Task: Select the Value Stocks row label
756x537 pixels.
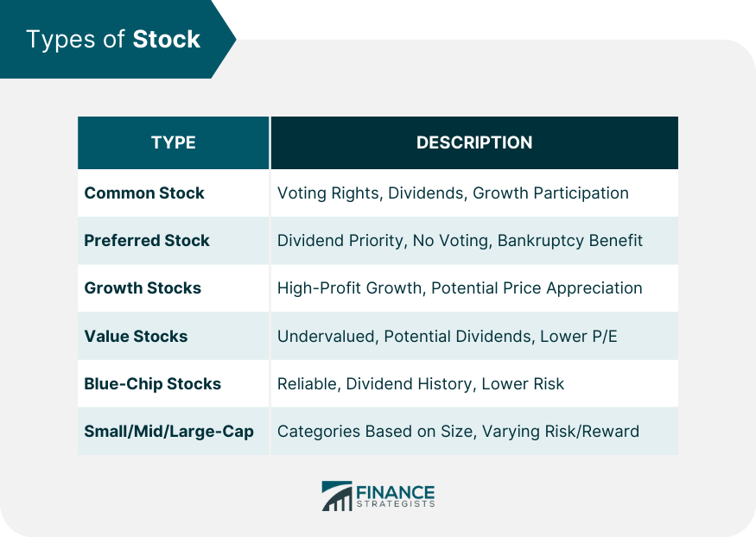Action: 136,336
